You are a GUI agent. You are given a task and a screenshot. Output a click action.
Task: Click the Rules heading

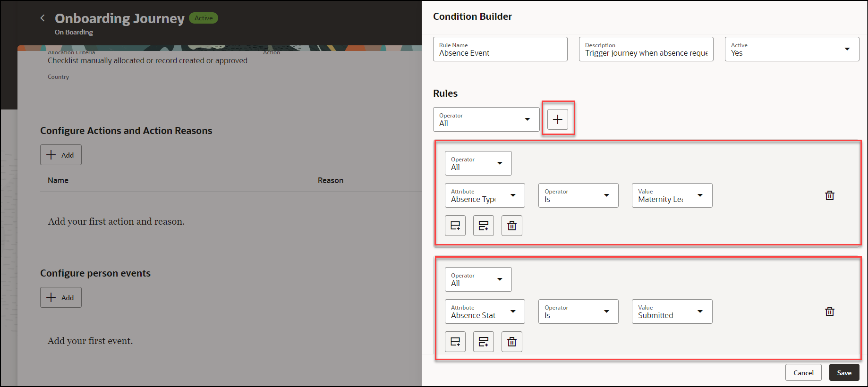pyautogui.click(x=445, y=93)
